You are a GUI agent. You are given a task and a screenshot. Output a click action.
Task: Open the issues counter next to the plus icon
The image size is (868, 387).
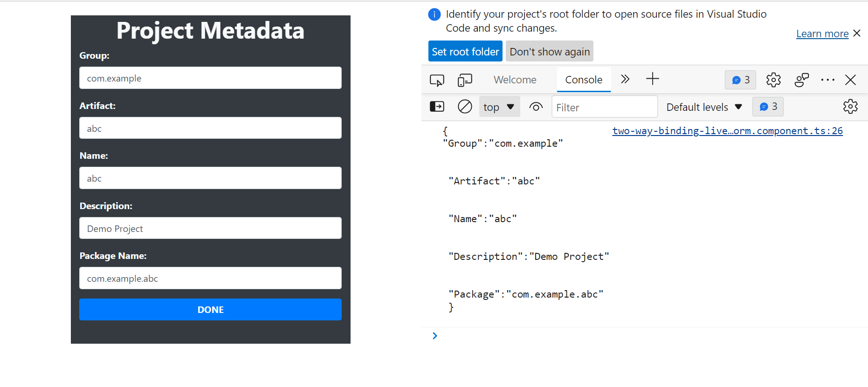740,80
